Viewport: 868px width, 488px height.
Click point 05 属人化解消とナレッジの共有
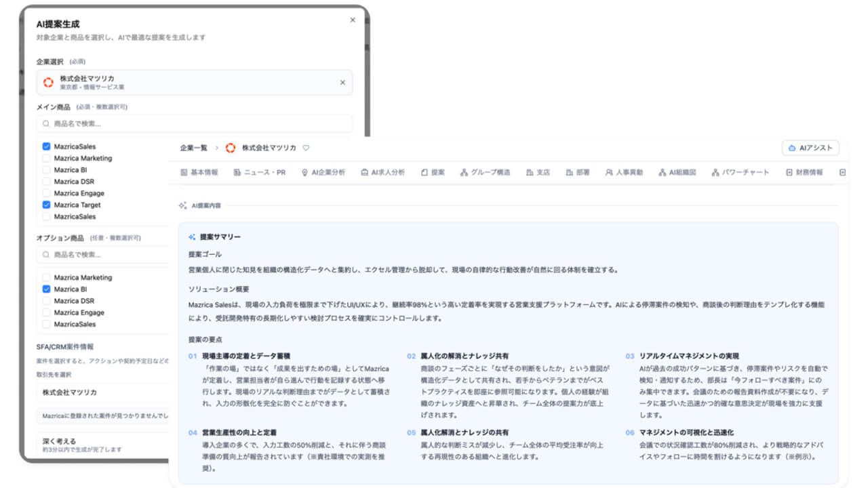(x=465, y=432)
